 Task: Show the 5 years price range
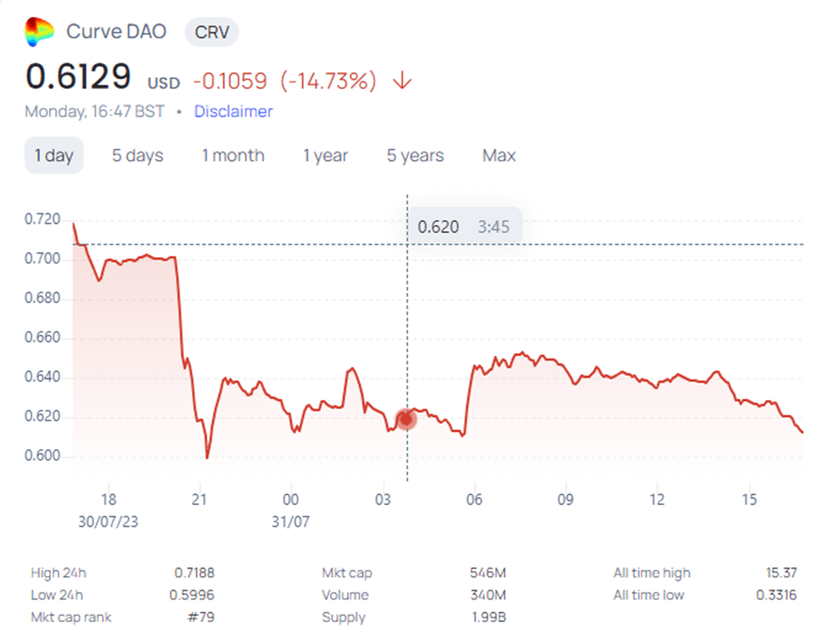click(x=415, y=156)
